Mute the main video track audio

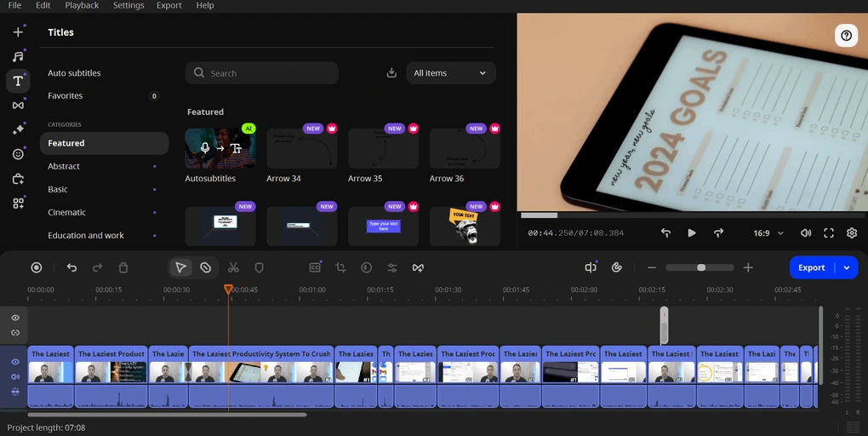click(15, 376)
